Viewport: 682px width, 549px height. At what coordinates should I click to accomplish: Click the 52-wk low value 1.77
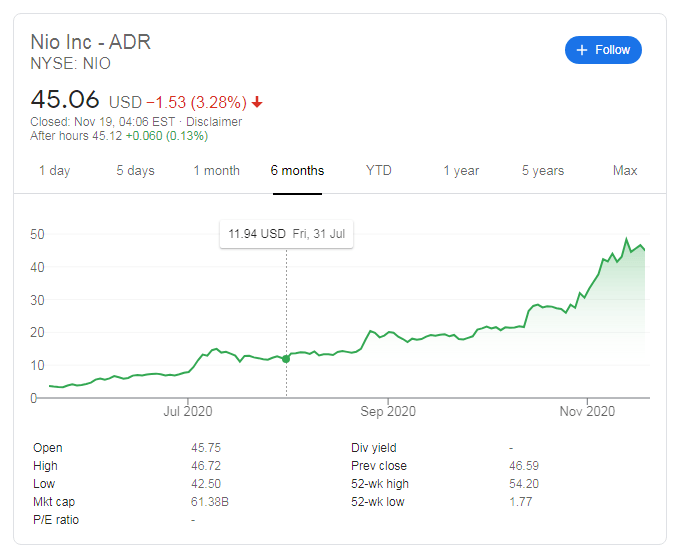point(521,502)
